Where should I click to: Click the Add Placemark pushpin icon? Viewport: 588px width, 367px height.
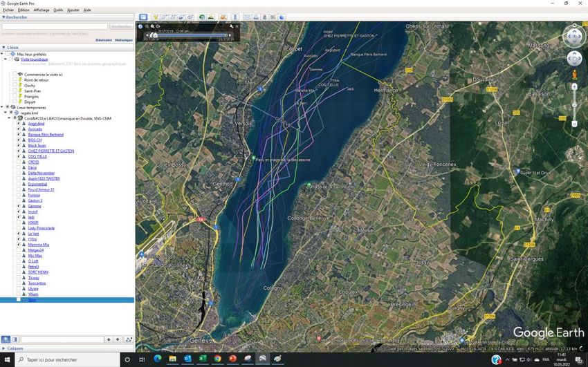(x=156, y=17)
